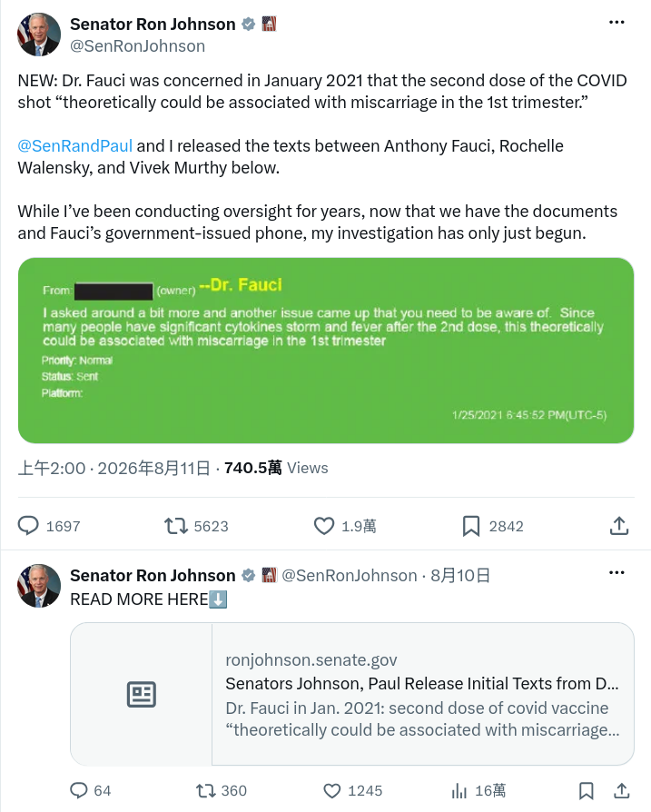The height and width of the screenshot is (812, 651).
Task: Open the reply icon on main tweet
Action: pyautogui.click(x=28, y=525)
